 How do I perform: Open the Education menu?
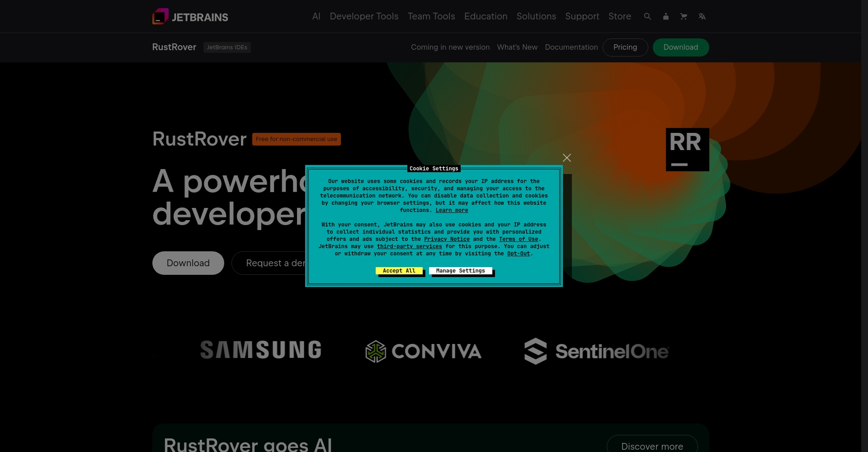coord(486,16)
